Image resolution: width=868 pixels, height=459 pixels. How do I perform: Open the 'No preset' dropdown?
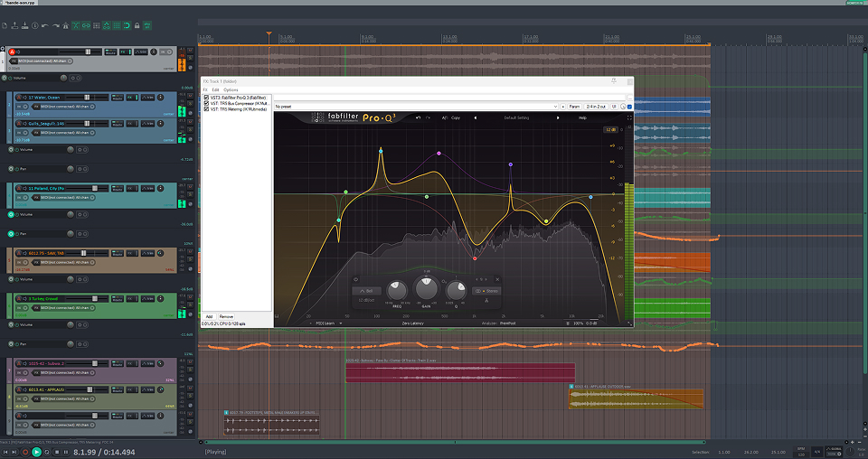(x=416, y=107)
